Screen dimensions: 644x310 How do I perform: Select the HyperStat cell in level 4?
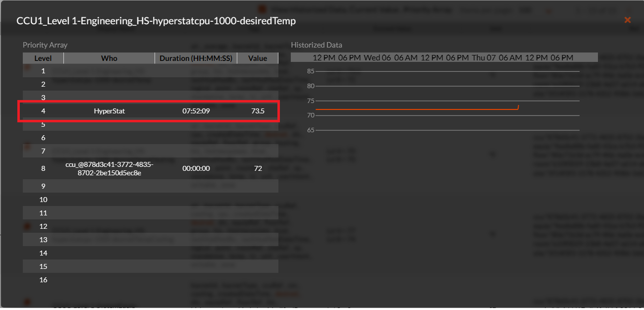(x=109, y=111)
